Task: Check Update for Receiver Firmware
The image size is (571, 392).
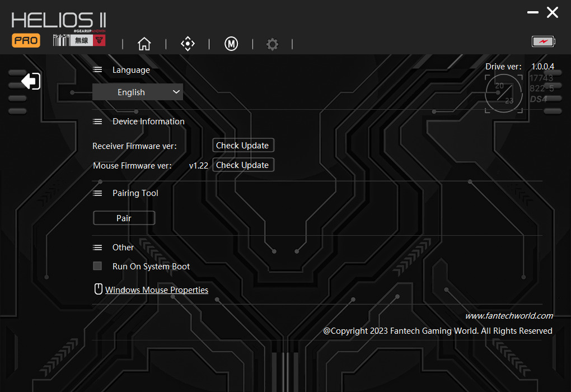Action: (x=244, y=146)
